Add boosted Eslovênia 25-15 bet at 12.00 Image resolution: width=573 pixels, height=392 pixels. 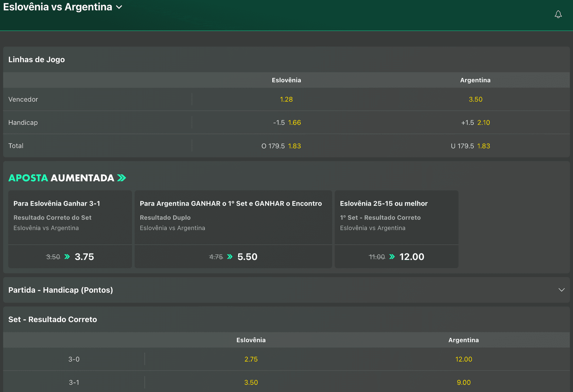(396, 257)
